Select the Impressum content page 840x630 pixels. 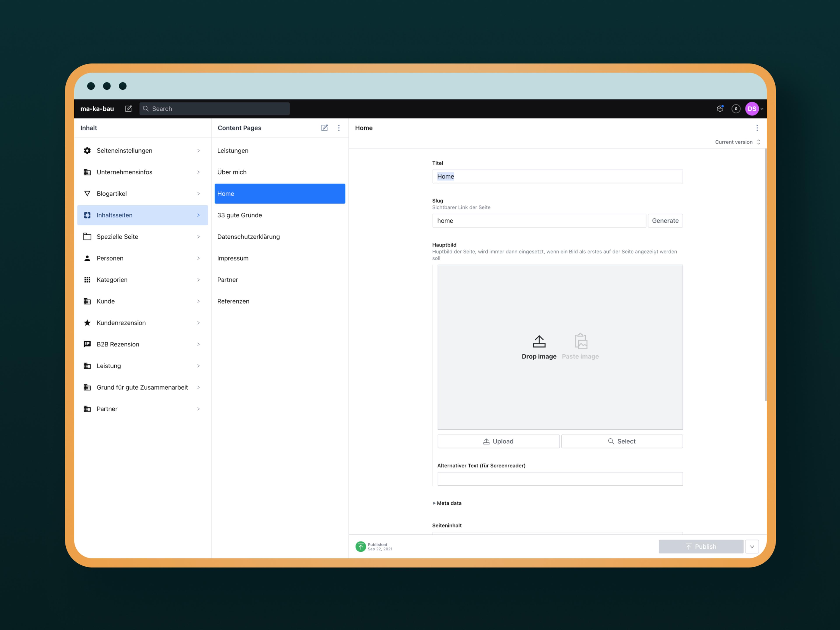point(233,258)
